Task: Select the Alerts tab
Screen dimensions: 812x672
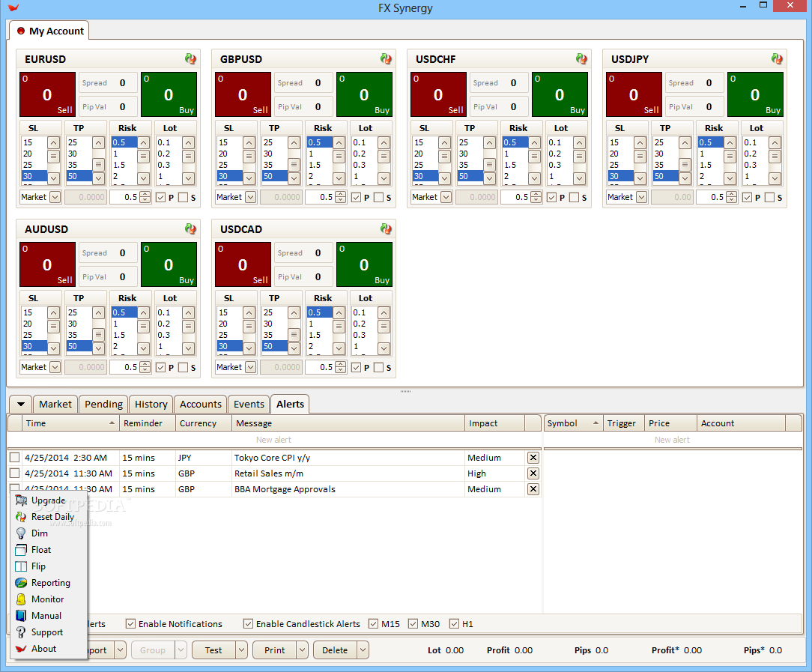Action: click(x=290, y=405)
